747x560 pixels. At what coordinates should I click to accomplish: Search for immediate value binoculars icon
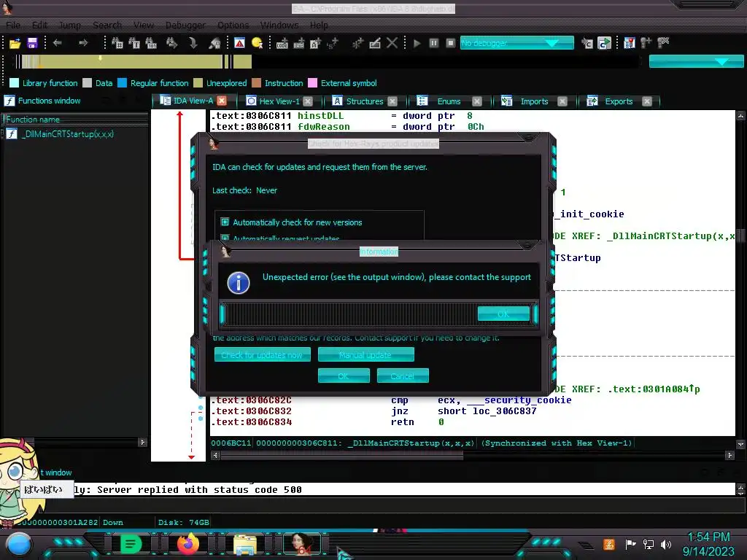point(117,43)
